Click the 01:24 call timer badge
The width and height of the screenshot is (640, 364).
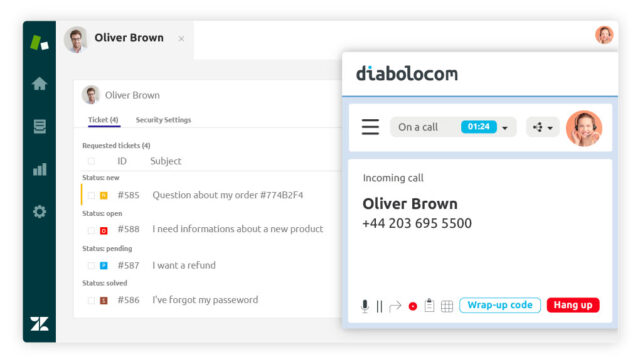(x=478, y=127)
